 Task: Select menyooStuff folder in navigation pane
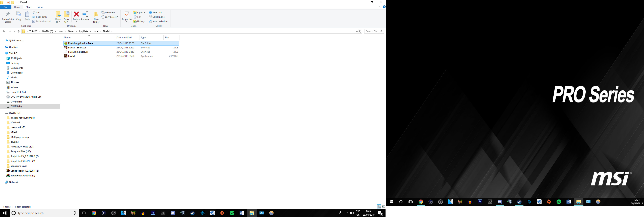[18, 127]
